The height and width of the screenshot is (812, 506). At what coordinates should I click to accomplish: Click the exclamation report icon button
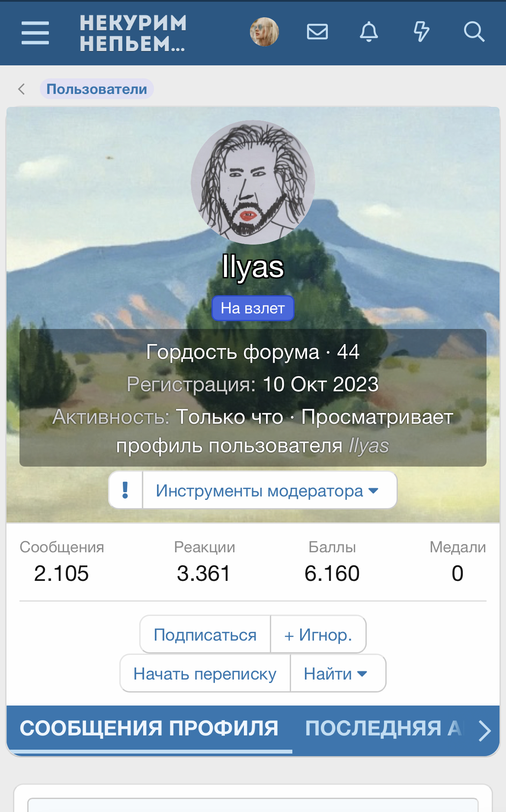point(125,490)
